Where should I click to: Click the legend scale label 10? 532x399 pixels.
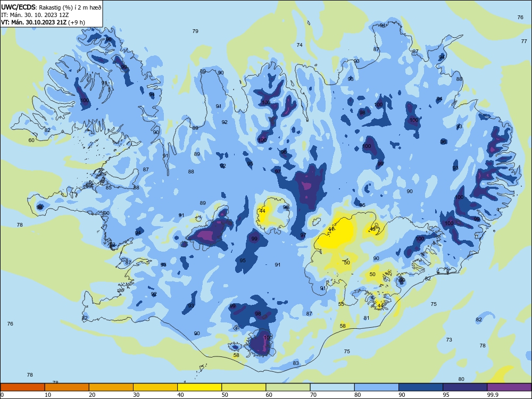coord(48,395)
